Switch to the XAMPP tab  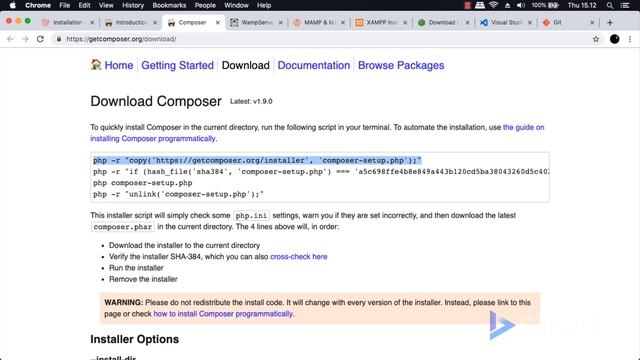tap(381, 22)
